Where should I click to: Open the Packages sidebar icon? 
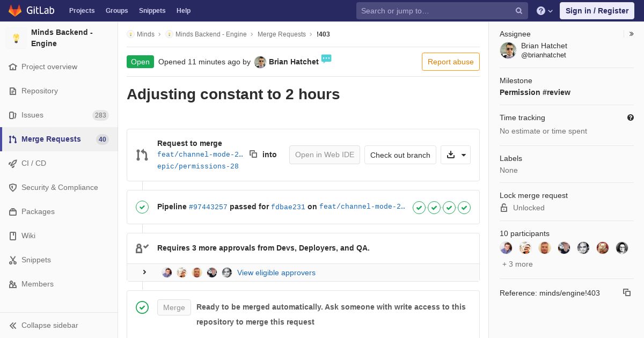13,212
